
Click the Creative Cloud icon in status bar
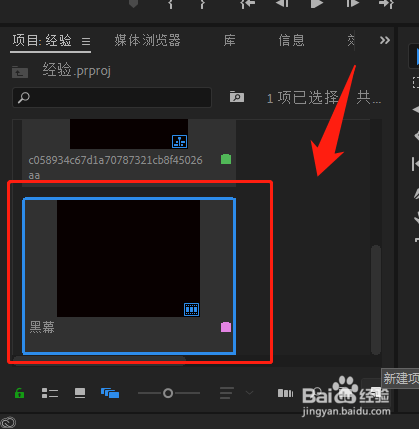[8, 423]
